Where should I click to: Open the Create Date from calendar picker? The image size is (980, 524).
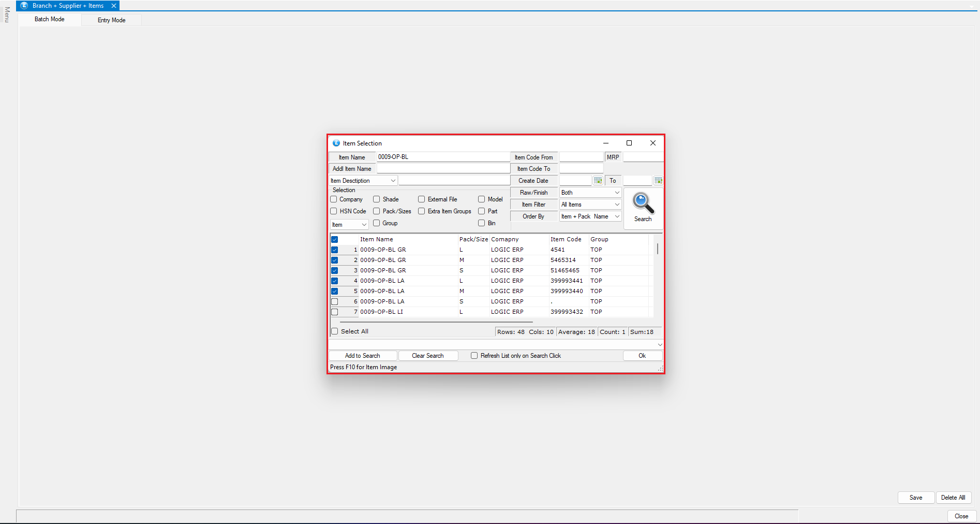[598, 181]
